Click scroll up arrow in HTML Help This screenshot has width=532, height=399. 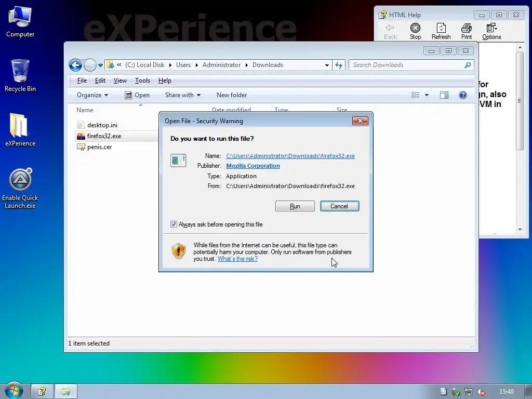click(x=520, y=47)
